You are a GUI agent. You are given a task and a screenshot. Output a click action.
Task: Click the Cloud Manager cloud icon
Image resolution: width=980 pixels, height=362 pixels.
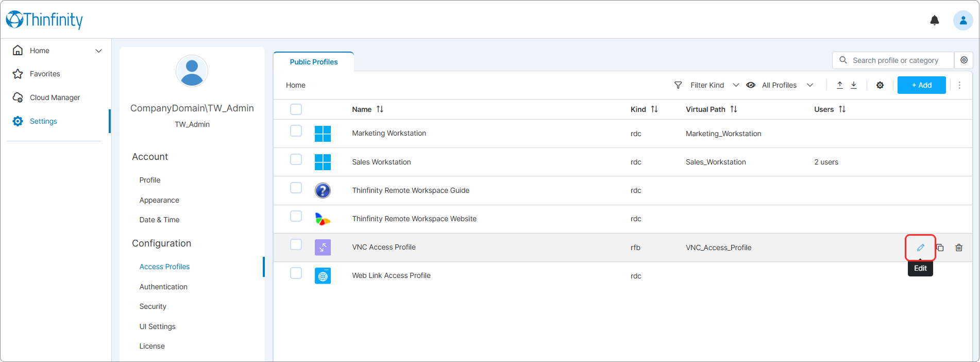[x=18, y=97]
